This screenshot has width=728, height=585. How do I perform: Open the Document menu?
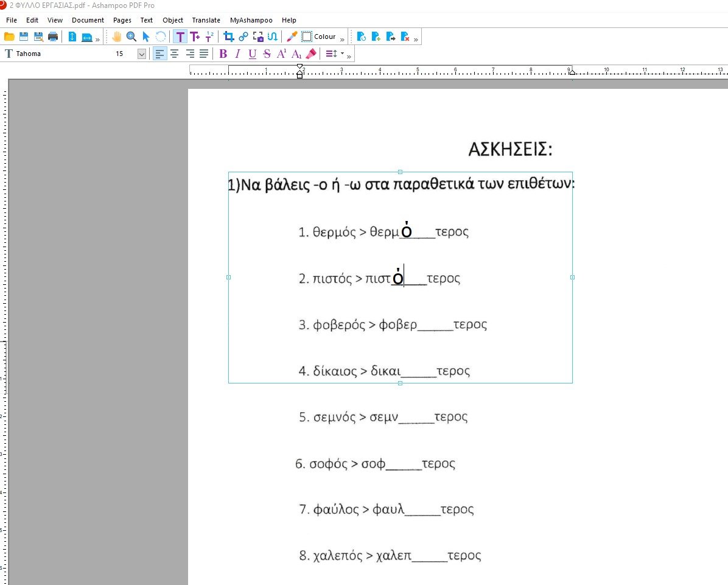[x=88, y=20]
